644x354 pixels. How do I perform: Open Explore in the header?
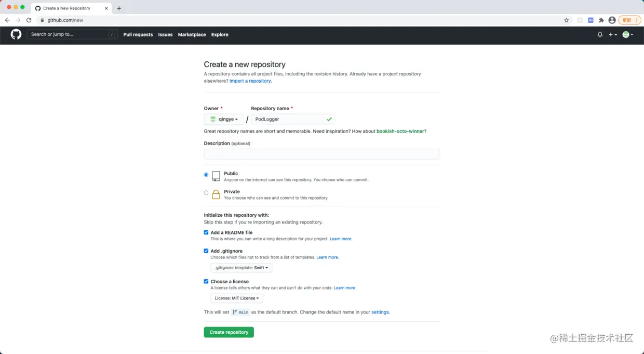tap(220, 34)
